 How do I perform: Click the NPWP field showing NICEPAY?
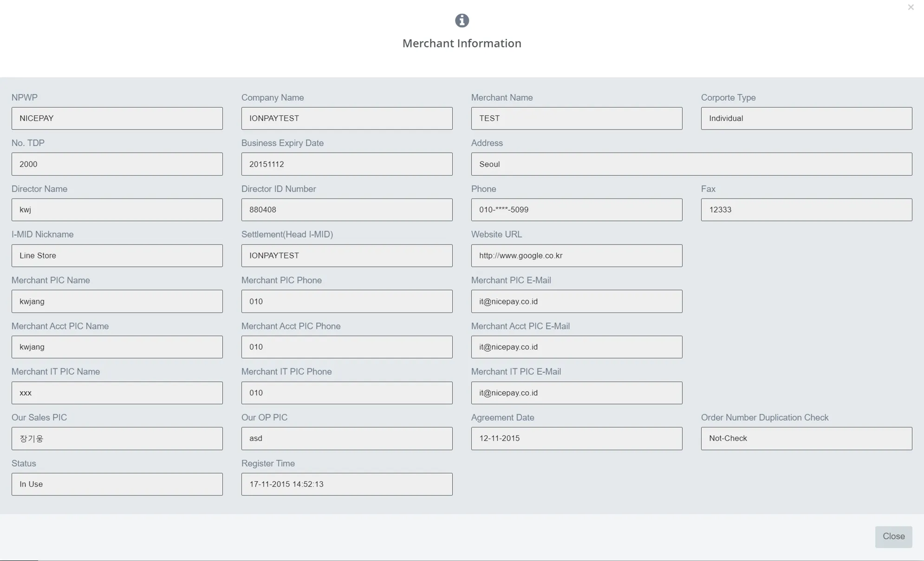click(x=117, y=118)
